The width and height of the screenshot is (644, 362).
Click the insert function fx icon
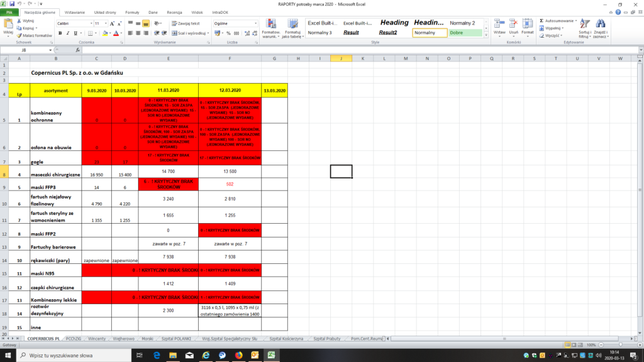click(x=79, y=49)
